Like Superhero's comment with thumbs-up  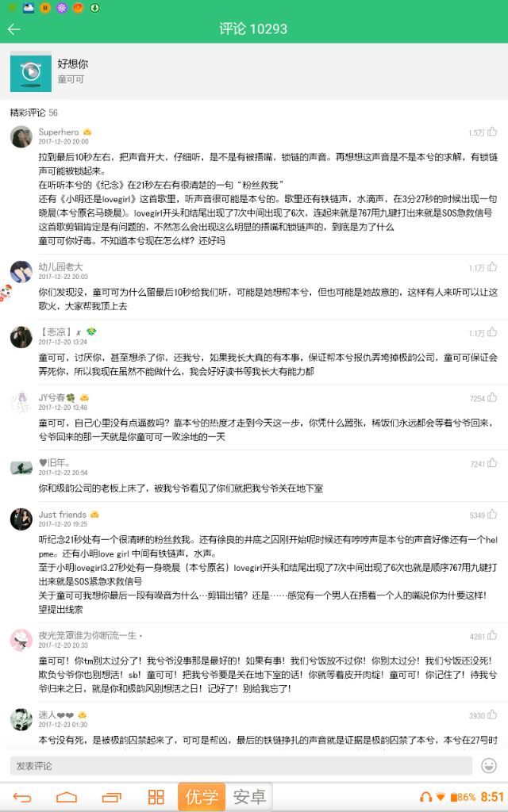click(x=492, y=132)
